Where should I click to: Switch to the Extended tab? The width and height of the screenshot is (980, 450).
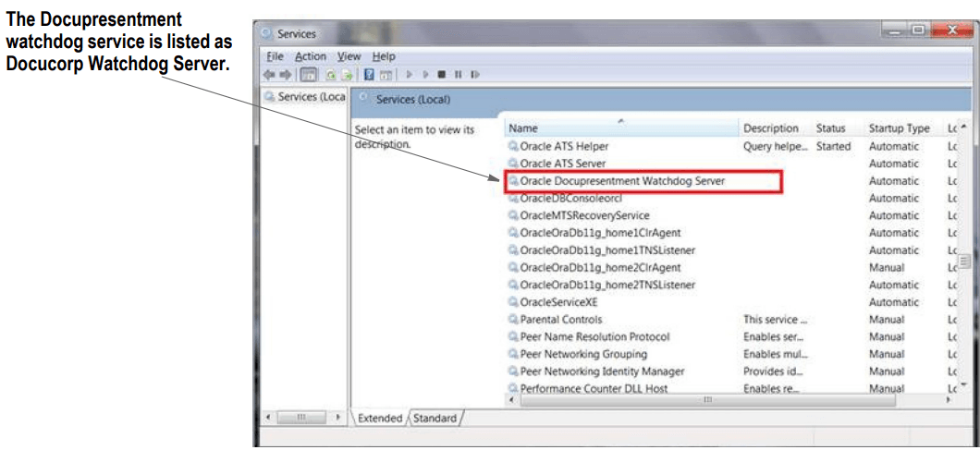pos(380,419)
